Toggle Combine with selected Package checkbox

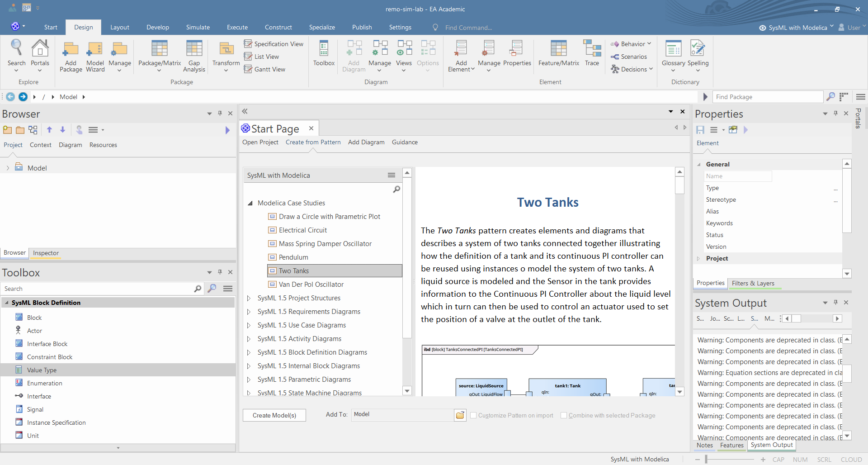tap(564, 415)
